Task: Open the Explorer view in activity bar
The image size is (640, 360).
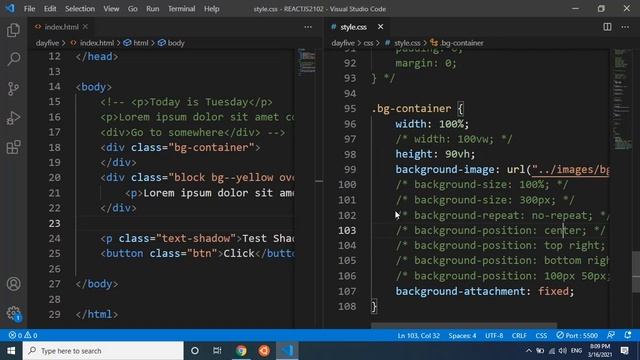Action: coord(13,30)
